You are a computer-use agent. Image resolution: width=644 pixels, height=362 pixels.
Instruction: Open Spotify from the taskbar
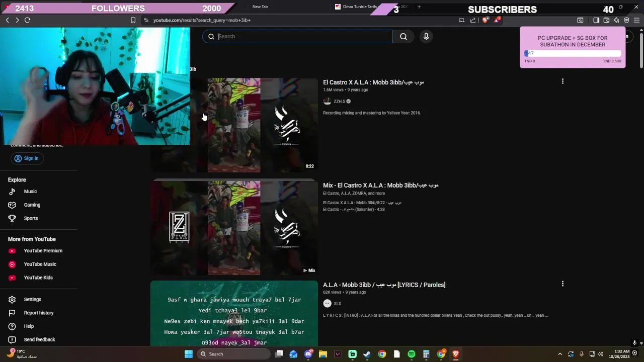coord(412,354)
